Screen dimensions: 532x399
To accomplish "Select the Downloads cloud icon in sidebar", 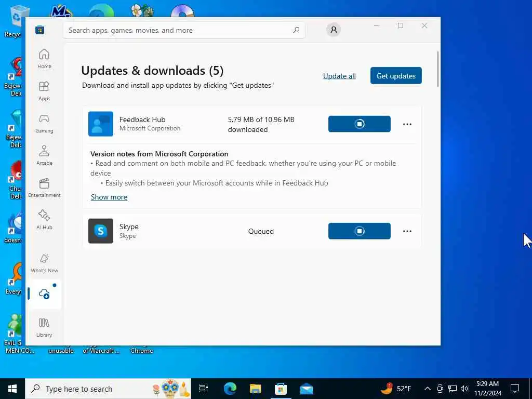I will pos(44,294).
